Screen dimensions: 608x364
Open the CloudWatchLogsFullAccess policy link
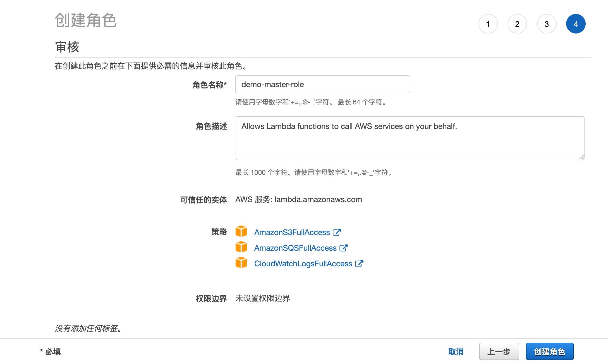click(x=303, y=264)
